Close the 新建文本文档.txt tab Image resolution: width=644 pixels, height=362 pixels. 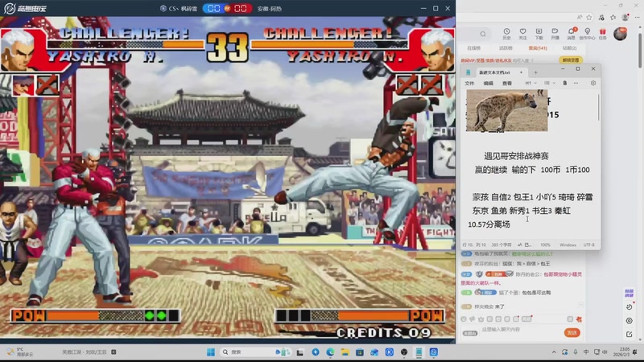point(521,72)
